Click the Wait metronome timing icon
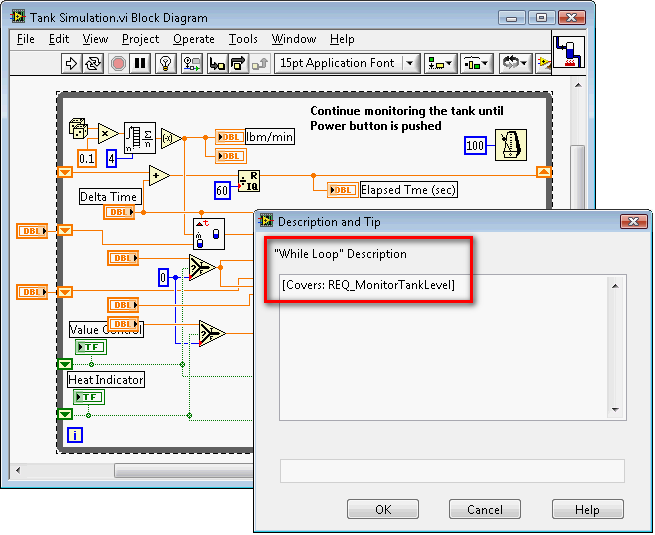Screen dimensions: 655x535 coord(512,145)
